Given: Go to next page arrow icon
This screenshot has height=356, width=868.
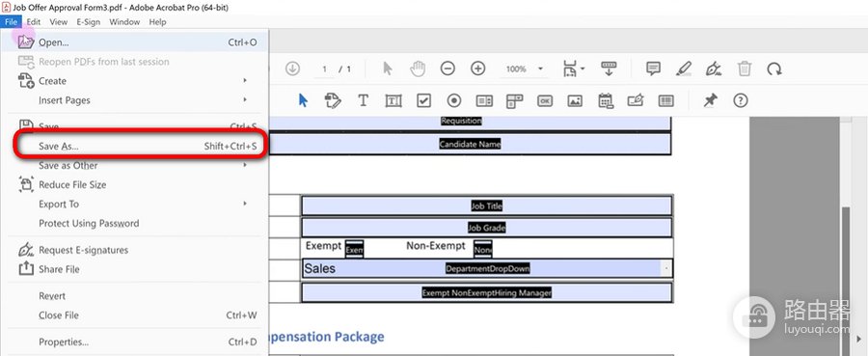Looking at the screenshot, I should click(x=292, y=68).
